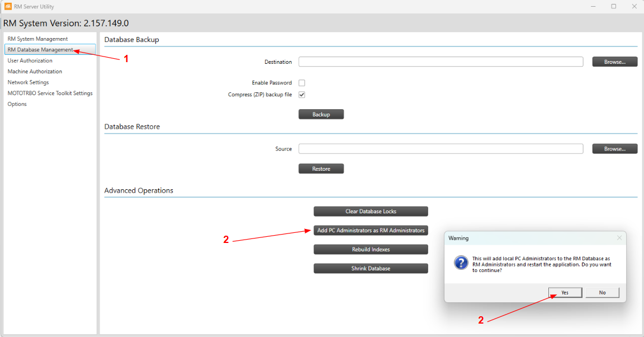This screenshot has height=337, width=644.
Task: Enable the Enable Password checkbox
Action: pos(301,83)
